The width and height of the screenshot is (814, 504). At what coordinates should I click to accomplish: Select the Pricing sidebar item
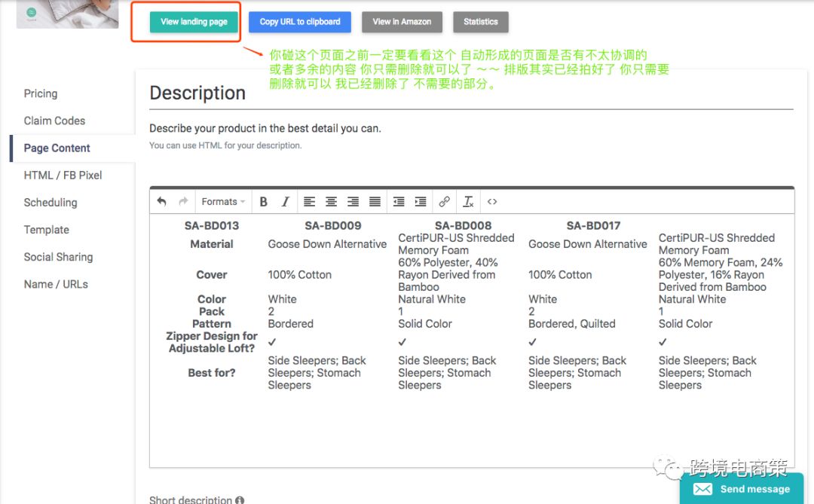[x=40, y=93]
